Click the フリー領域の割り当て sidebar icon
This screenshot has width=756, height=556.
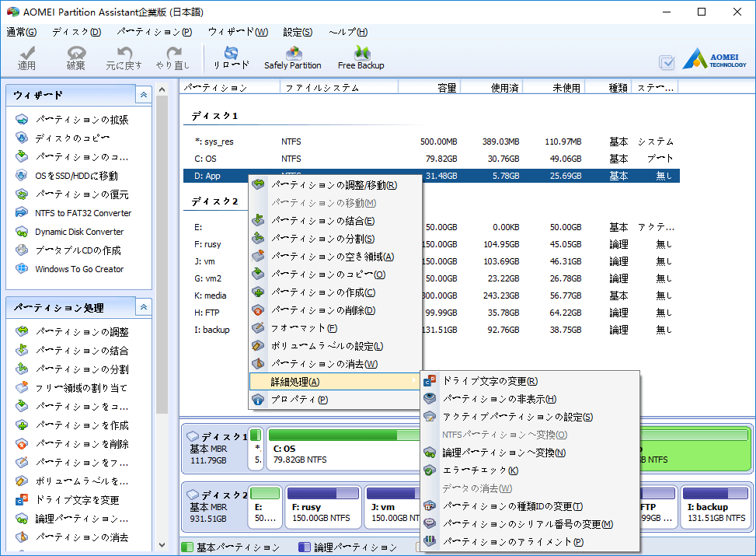[22, 387]
